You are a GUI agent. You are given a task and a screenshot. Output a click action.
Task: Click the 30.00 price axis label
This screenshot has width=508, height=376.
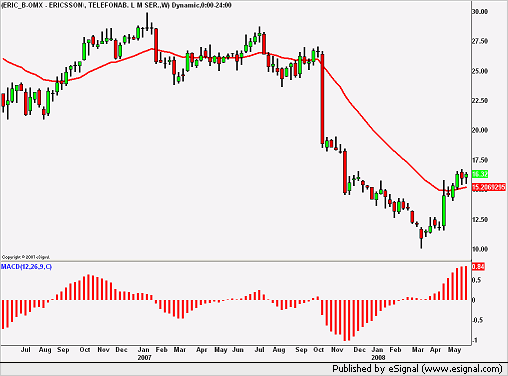coord(480,12)
